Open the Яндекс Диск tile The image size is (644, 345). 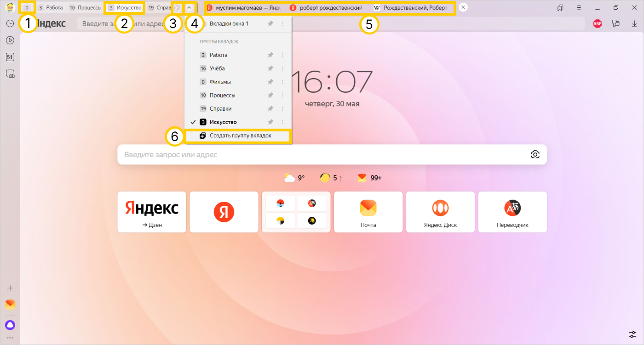[x=440, y=212]
